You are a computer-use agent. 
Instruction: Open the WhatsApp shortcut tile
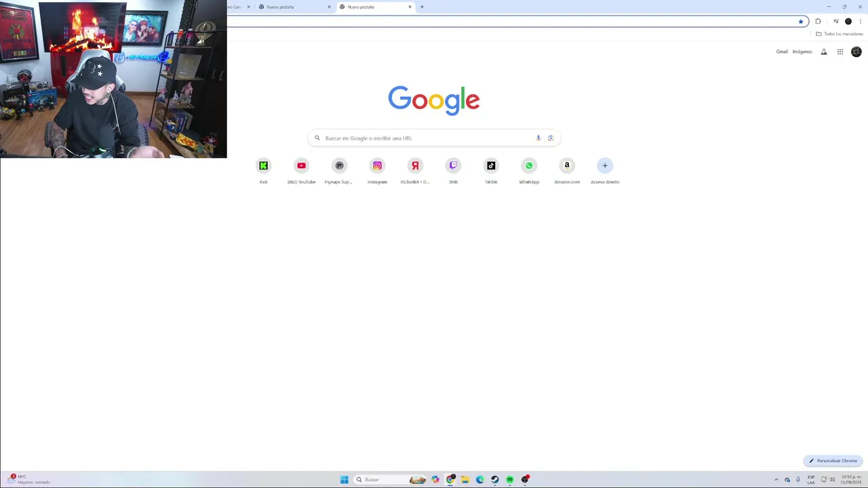[x=529, y=171]
